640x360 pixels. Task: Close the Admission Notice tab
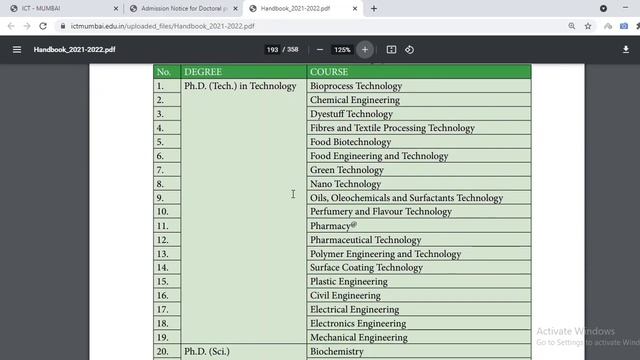pyautogui.click(x=236, y=9)
